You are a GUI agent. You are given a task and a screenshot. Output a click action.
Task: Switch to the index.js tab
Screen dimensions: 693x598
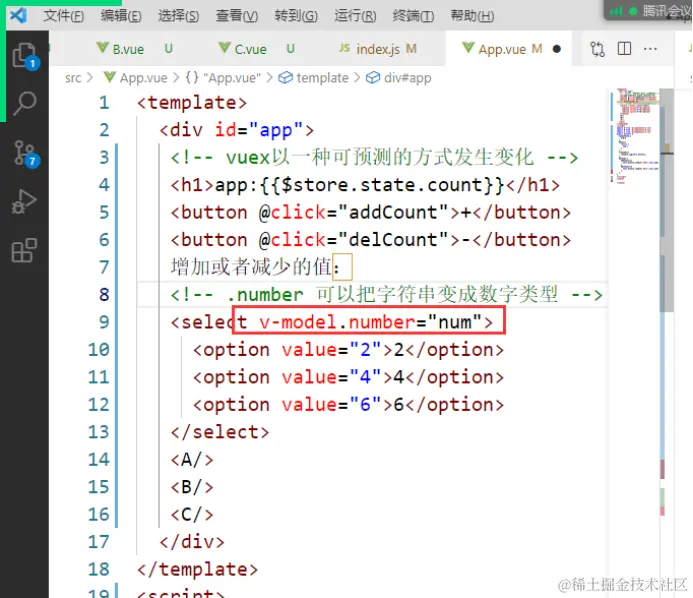coord(377,49)
